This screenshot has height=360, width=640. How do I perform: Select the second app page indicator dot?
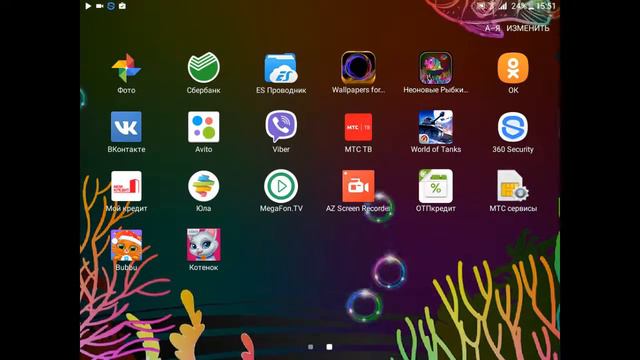coord(329,347)
